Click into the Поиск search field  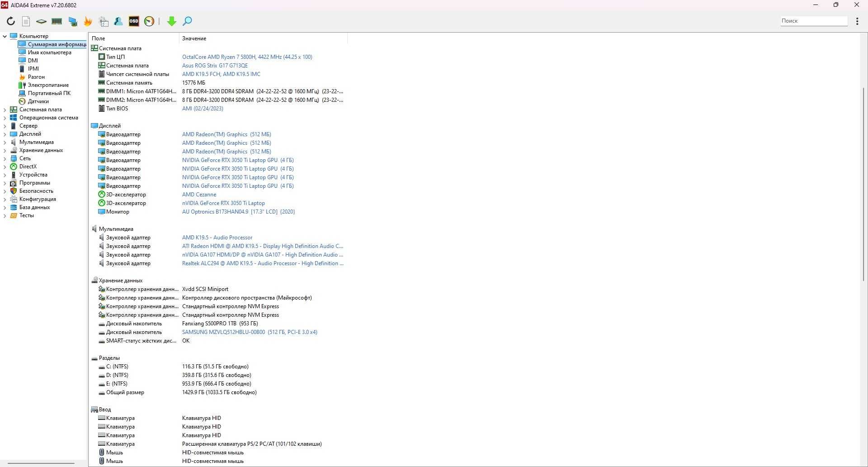click(814, 21)
